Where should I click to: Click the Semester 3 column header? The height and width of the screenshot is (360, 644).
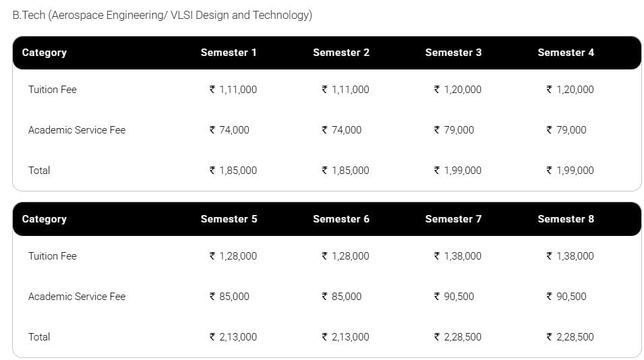tap(453, 53)
